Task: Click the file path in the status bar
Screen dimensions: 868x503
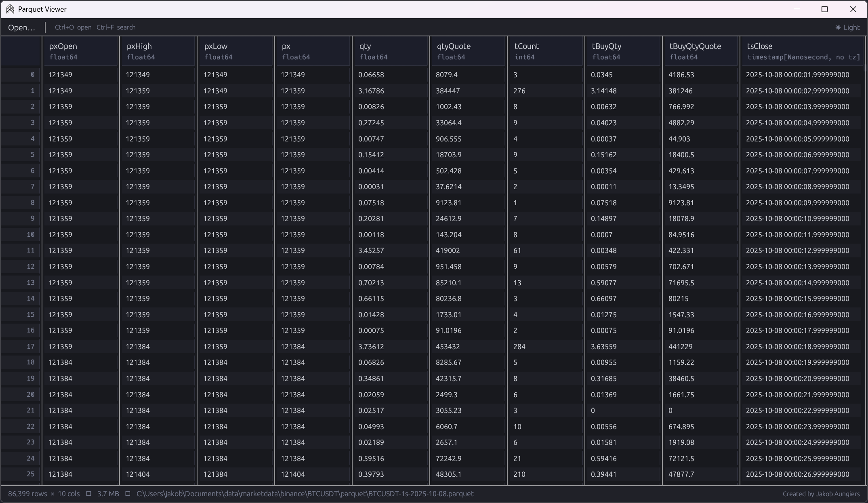Action: click(305, 493)
